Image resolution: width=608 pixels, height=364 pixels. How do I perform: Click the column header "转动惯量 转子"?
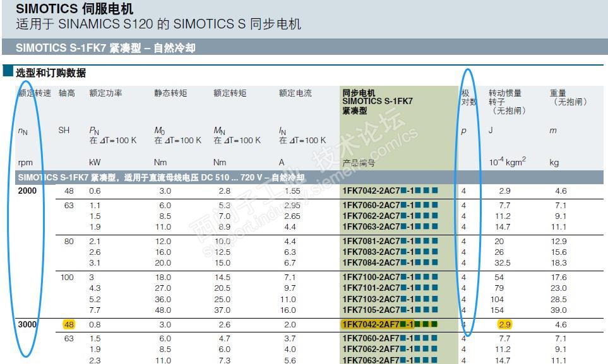pos(505,97)
